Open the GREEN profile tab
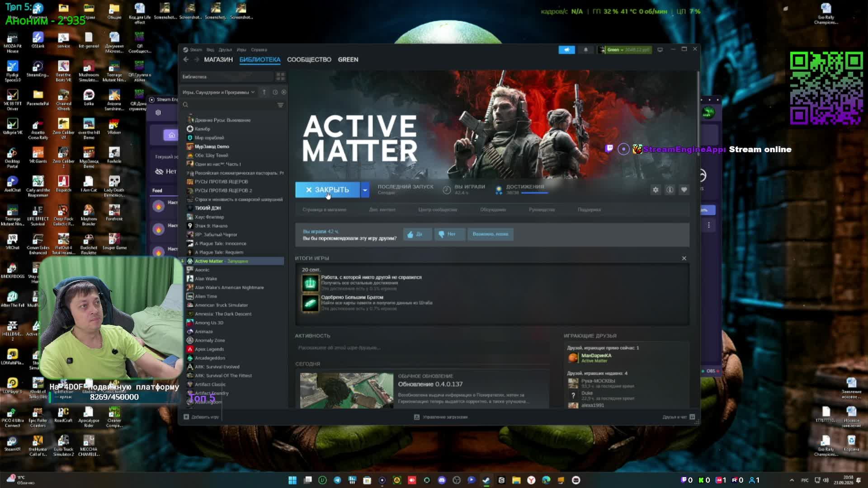Screen dimensions: 868x488 tap(348, 60)
